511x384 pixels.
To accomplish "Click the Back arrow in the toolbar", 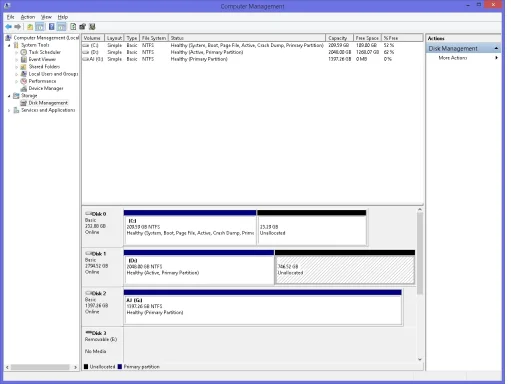I will pyautogui.click(x=9, y=27).
